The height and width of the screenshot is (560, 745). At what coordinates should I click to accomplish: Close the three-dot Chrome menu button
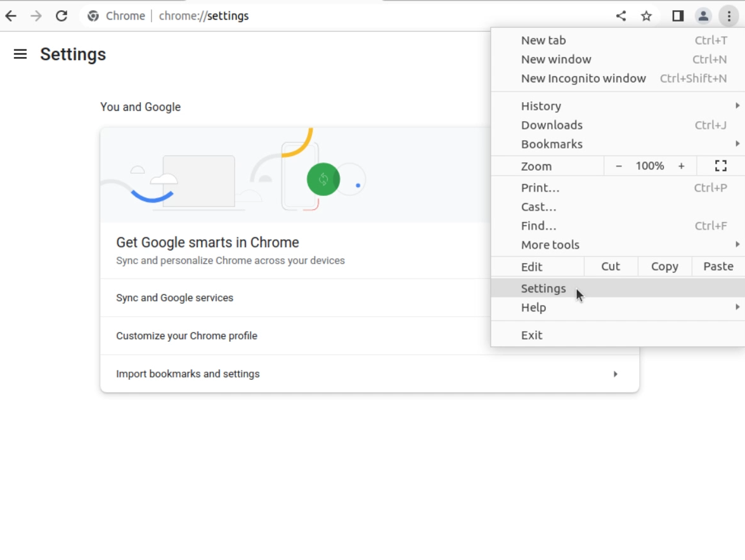[x=729, y=16]
